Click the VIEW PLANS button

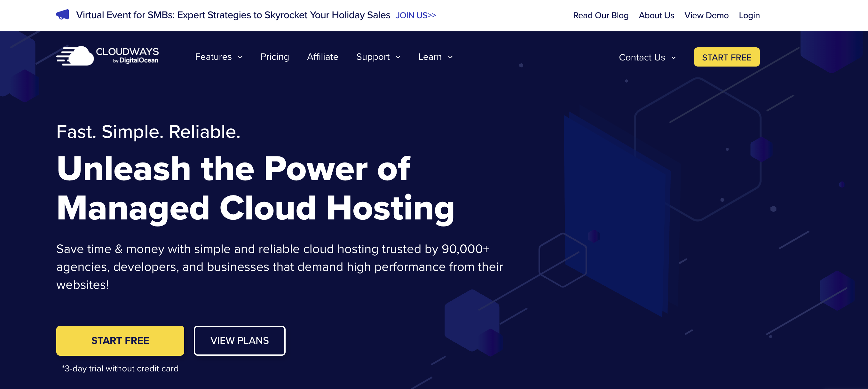click(x=239, y=340)
